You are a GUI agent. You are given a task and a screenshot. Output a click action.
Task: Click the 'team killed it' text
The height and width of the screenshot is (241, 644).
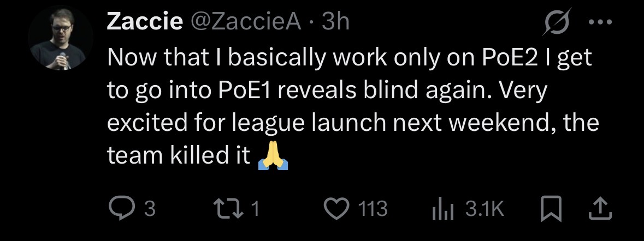pyautogui.click(x=179, y=155)
